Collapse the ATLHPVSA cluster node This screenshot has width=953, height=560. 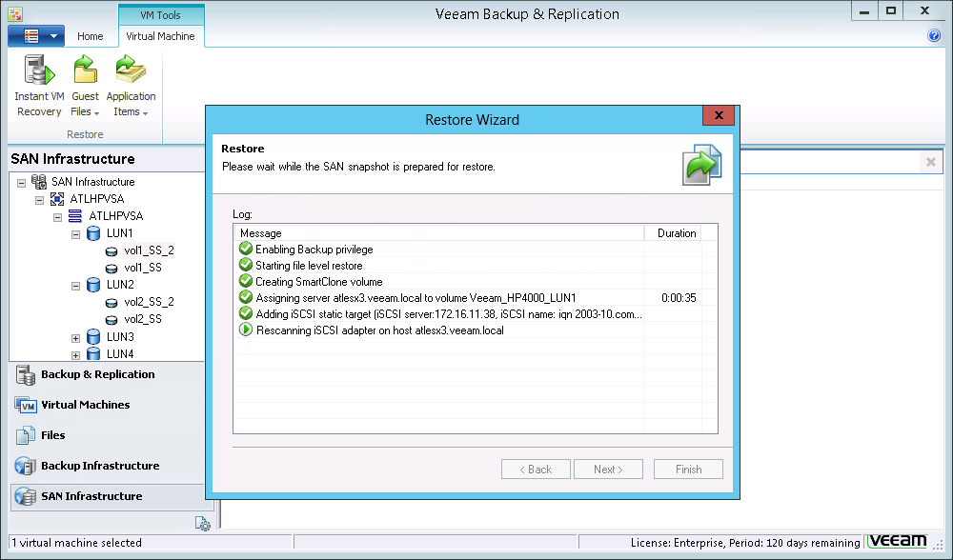click(x=58, y=217)
